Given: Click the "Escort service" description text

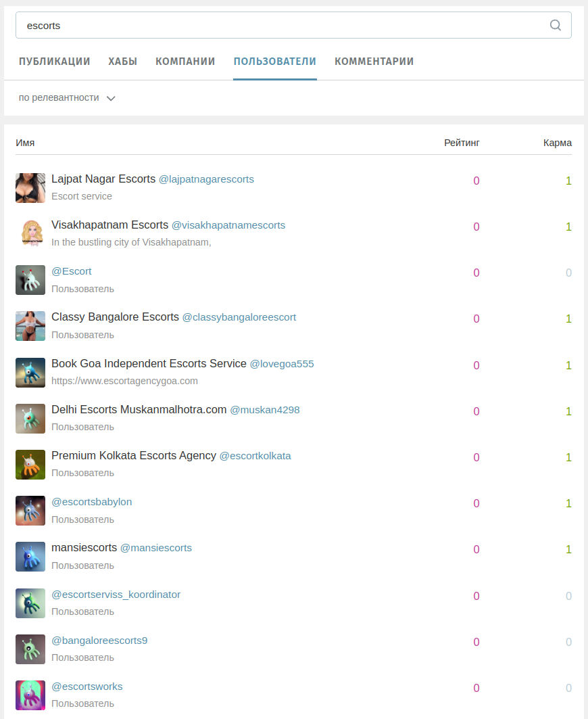Looking at the screenshot, I should pyautogui.click(x=82, y=196).
